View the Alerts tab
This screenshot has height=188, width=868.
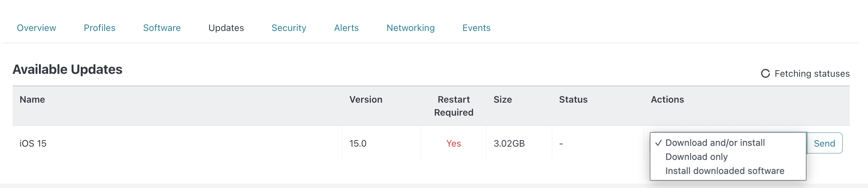346,28
